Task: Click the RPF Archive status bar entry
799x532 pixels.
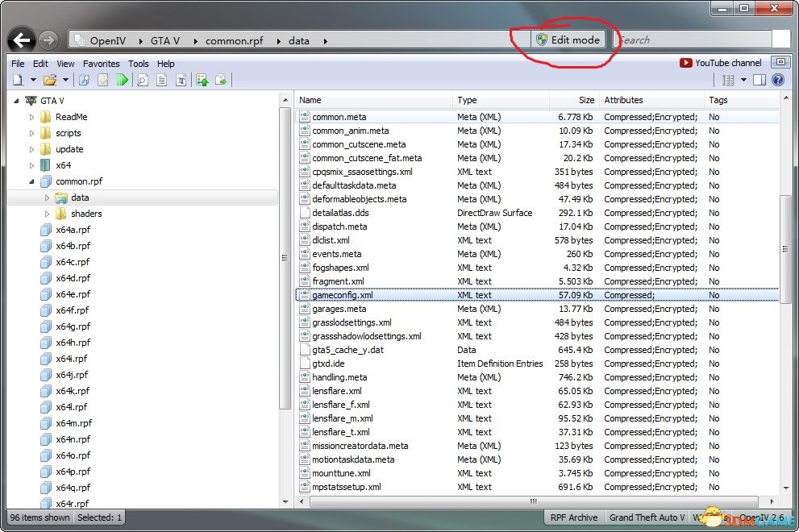Action: click(574, 517)
